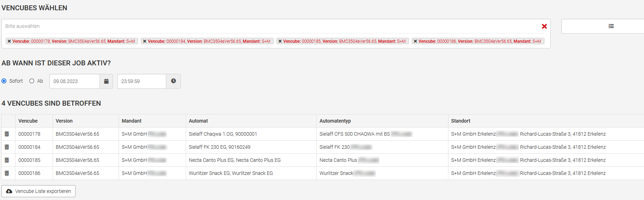Delete the Wurlitzer Snack Vencube 00000186 row
This screenshot has height=200, width=644.
(x=7, y=173)
